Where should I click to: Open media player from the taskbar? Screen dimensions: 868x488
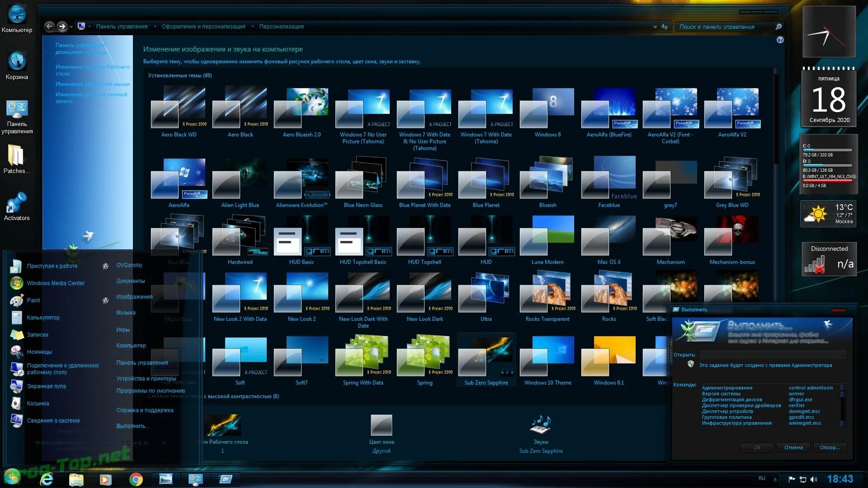(105, 479)
